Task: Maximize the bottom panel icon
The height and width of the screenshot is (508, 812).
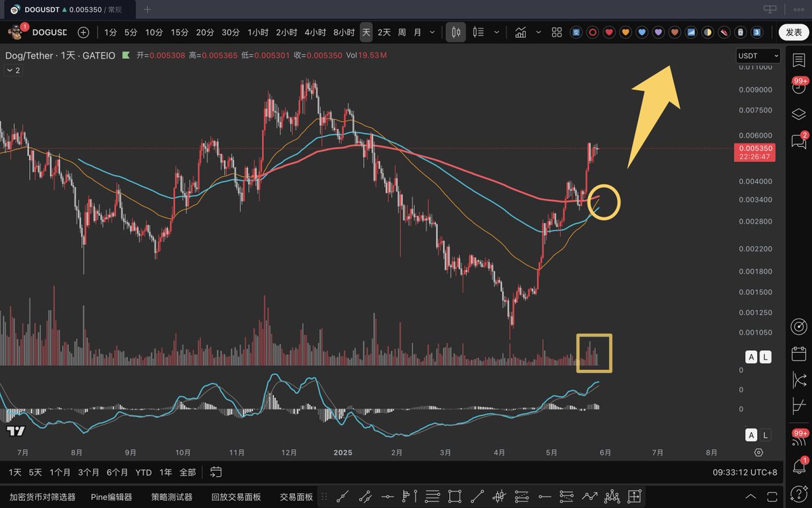Action: click(771, 496)
